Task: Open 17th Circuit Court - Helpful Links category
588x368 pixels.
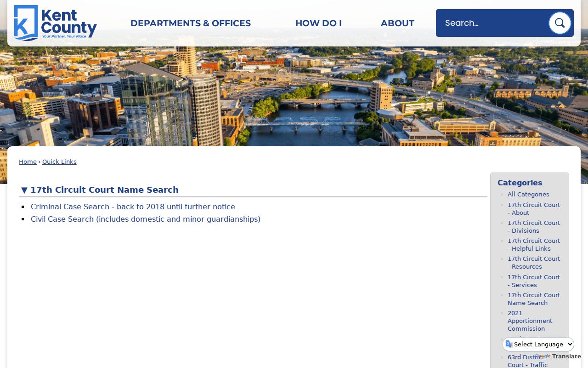Action: pos(534,245)
